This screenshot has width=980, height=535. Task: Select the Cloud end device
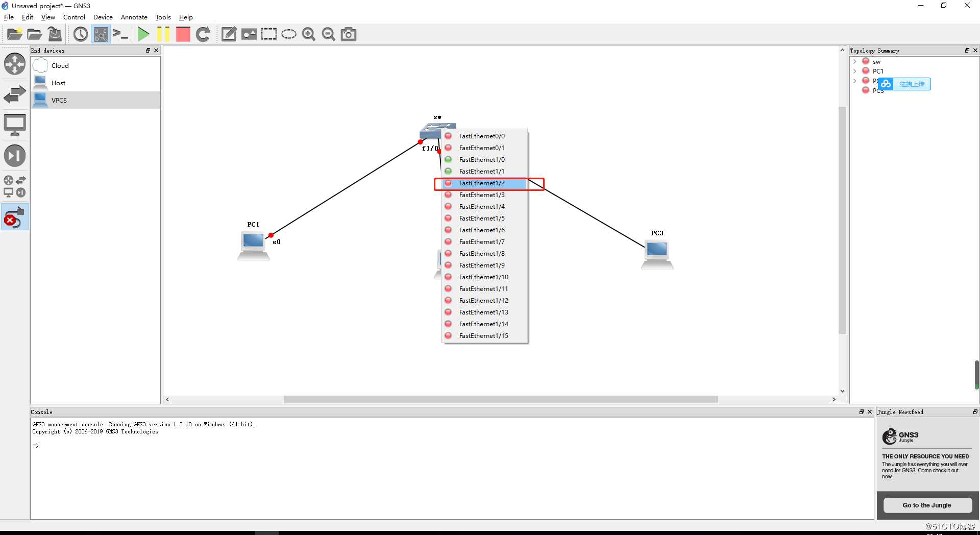click(x=95, y=65)
